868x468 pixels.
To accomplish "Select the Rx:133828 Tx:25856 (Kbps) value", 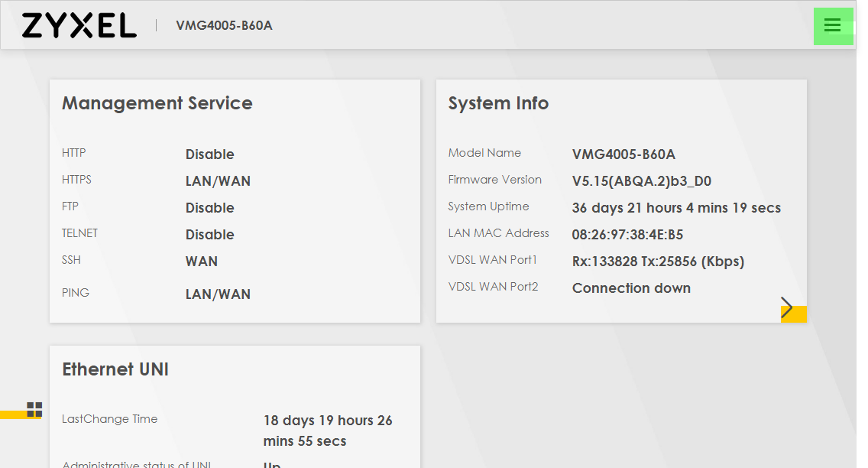I will [658, 262].
